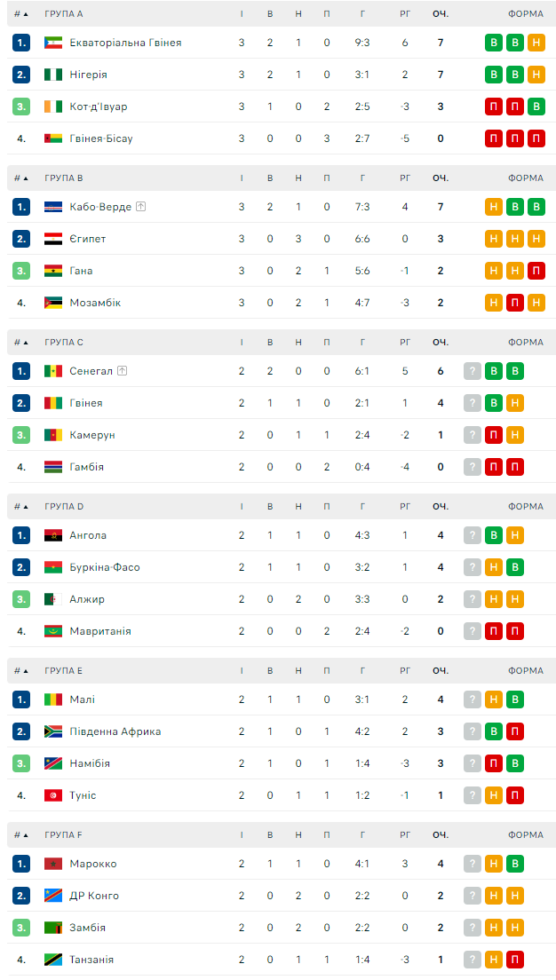Click the green В form badge for Кот-д'Івуар
The image size is (556, 980).
536,107
